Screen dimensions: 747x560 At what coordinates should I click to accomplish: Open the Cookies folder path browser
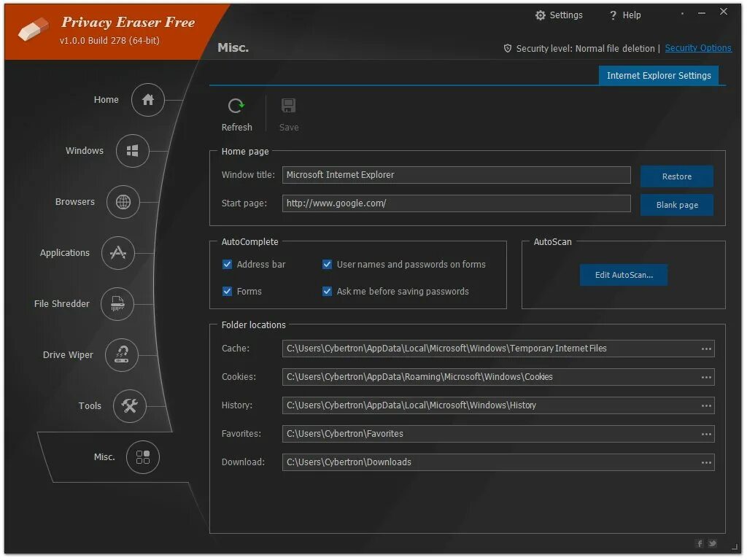[x=706, y=377]
